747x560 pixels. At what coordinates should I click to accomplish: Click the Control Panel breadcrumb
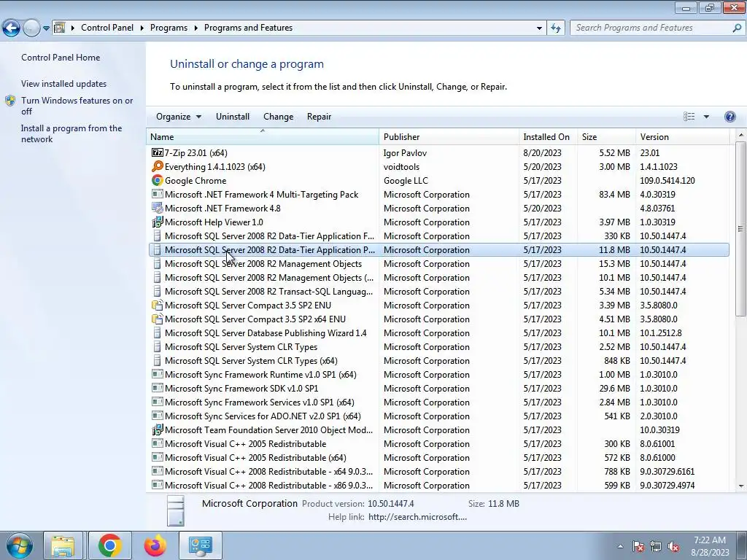[107, 28]
